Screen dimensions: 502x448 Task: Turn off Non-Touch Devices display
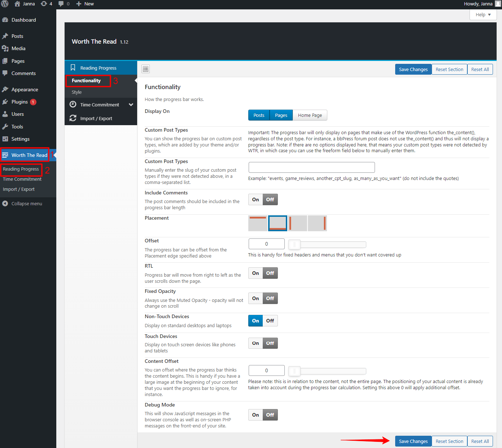pyautogui.click(x=270, y=320)
